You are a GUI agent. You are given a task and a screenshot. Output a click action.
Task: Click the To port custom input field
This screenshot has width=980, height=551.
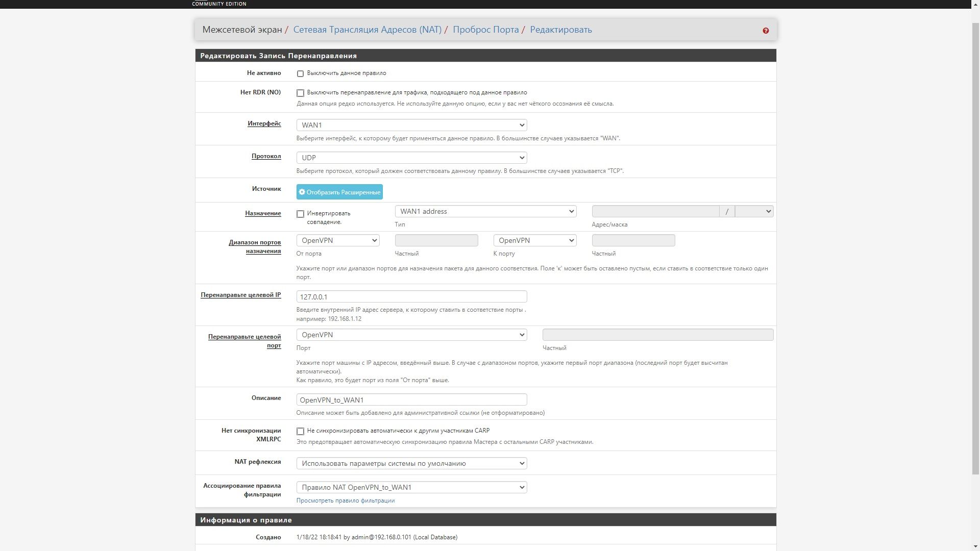pyautogui.click(x=633, y=240)
